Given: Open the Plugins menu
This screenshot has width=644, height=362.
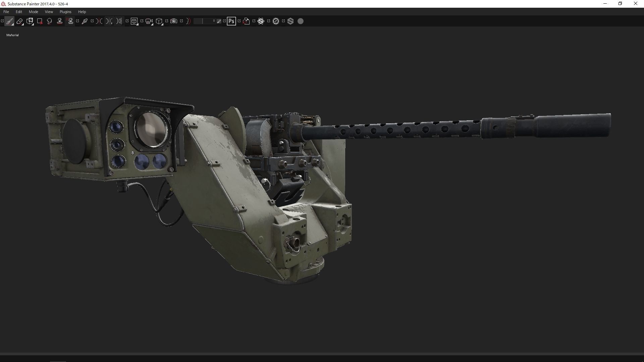Looking at the screenshot, I should coord(65,11).
